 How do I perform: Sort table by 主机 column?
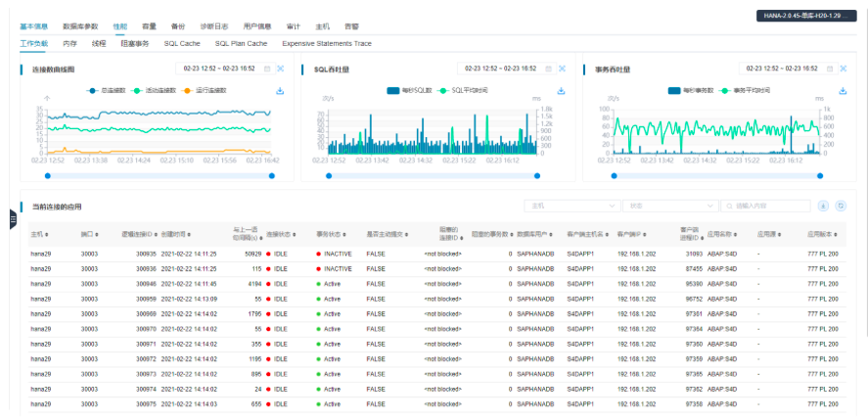coord(47,235)
